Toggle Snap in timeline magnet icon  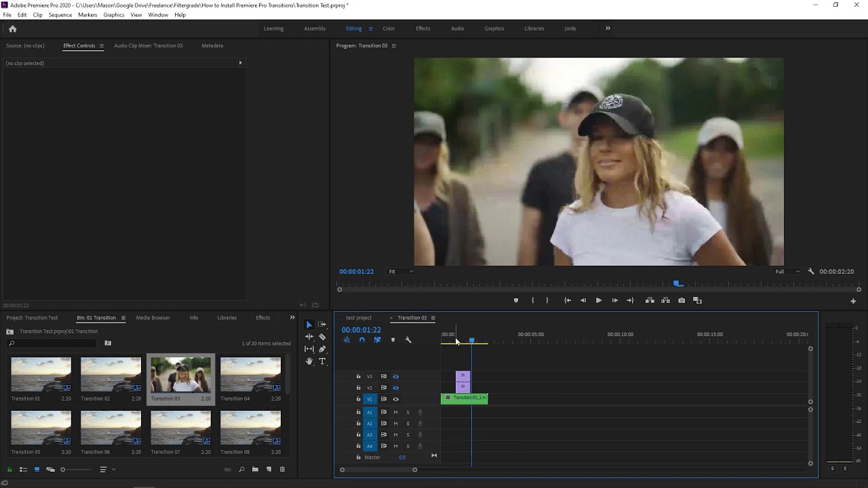(x=361, y=340)
